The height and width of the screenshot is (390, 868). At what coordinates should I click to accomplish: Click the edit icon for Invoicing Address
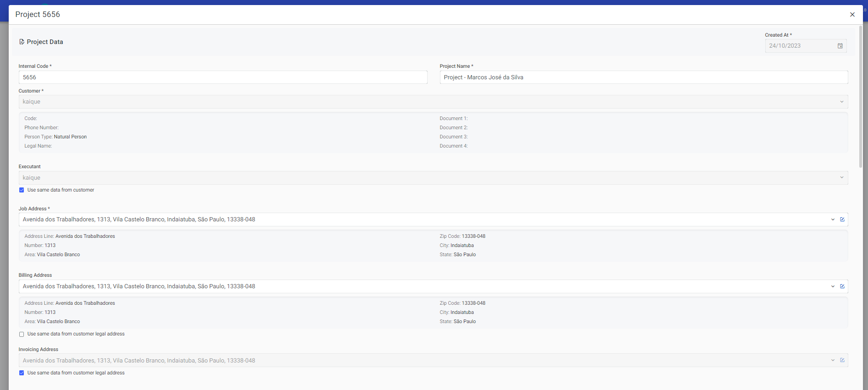coord(842,360)
